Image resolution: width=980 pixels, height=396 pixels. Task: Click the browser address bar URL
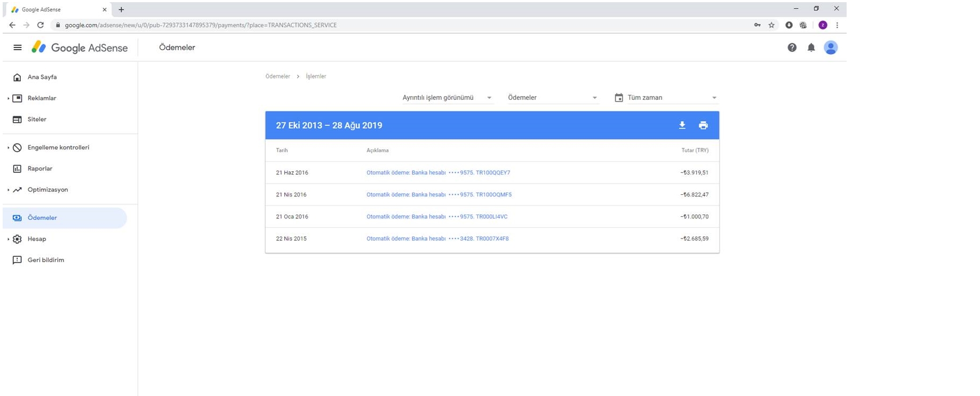pos(201,25)
